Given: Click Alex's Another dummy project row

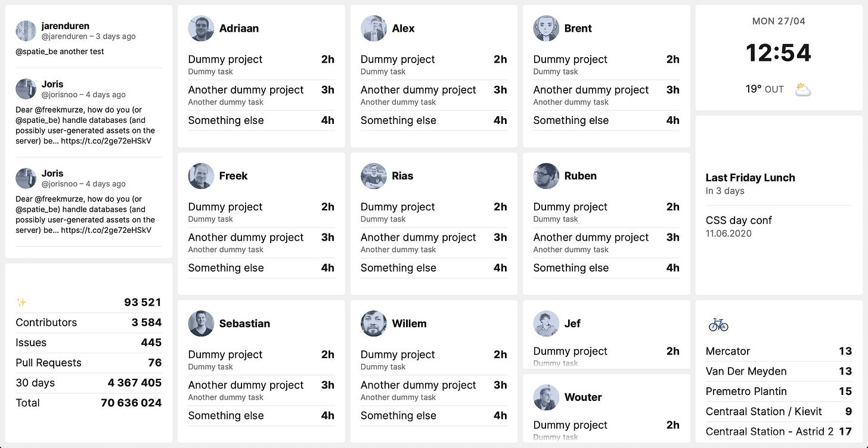Looking at the screenshot, I should (434, 95).
